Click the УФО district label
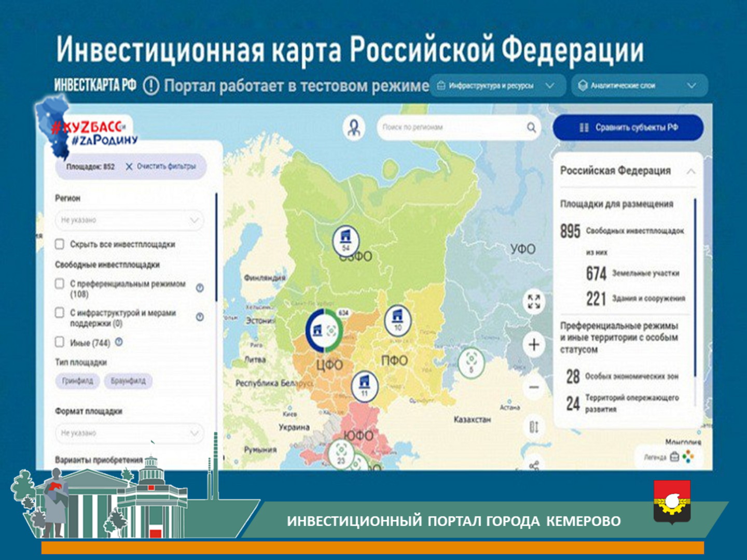 click(x=522, y=249)
